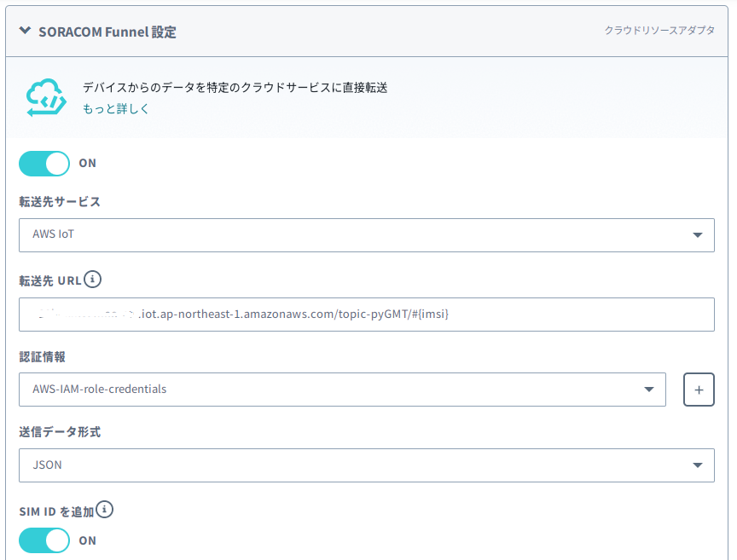Collapse the SORACOM Funnel 設定 section chevron
Image resolution: width=737 pixels, height=560 pixels.
pyautogui.click(x=25, y=31)
